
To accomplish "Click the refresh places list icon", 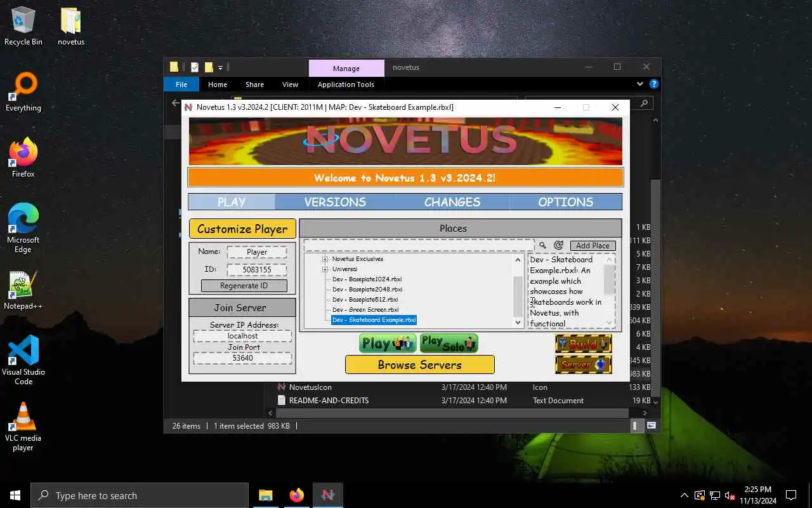I will (x=558, y=245).
